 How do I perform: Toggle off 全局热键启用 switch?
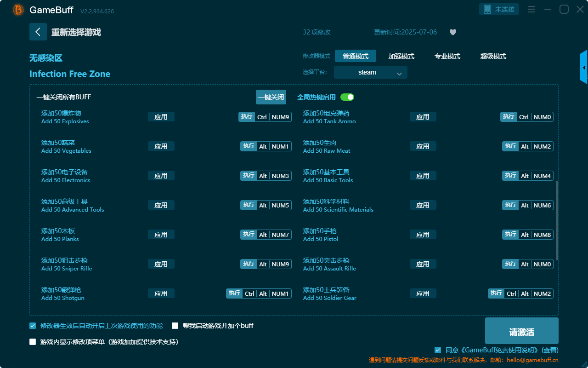tap(348, 97)
